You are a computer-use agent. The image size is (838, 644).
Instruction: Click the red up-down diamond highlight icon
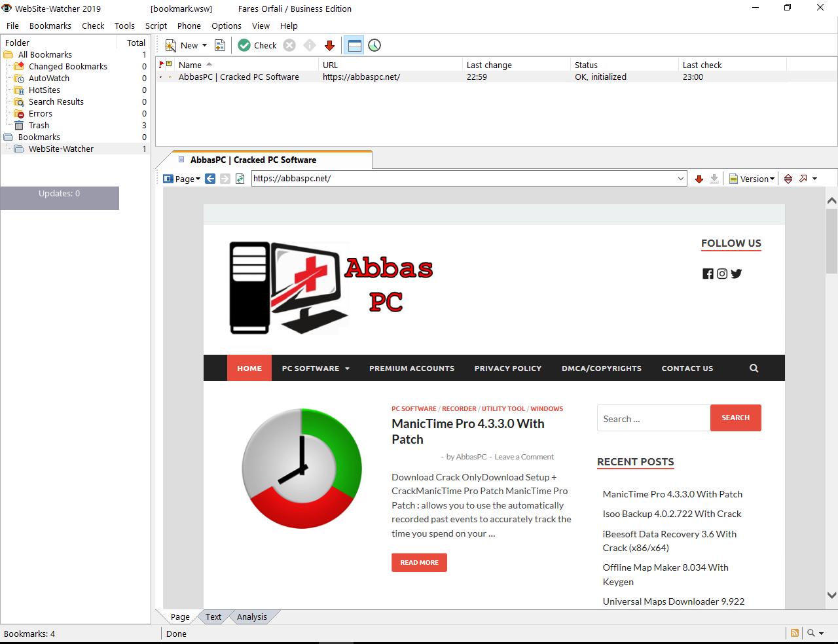pos(788,179)
